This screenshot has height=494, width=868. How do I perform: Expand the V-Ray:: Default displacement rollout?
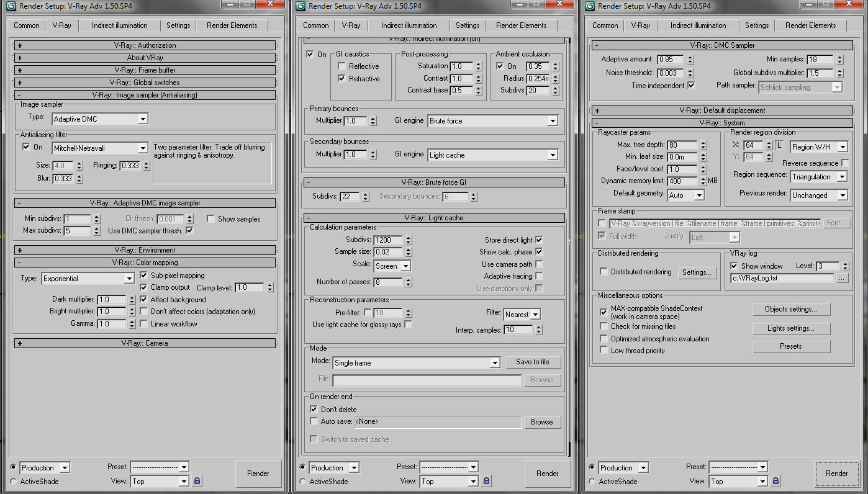722,110
